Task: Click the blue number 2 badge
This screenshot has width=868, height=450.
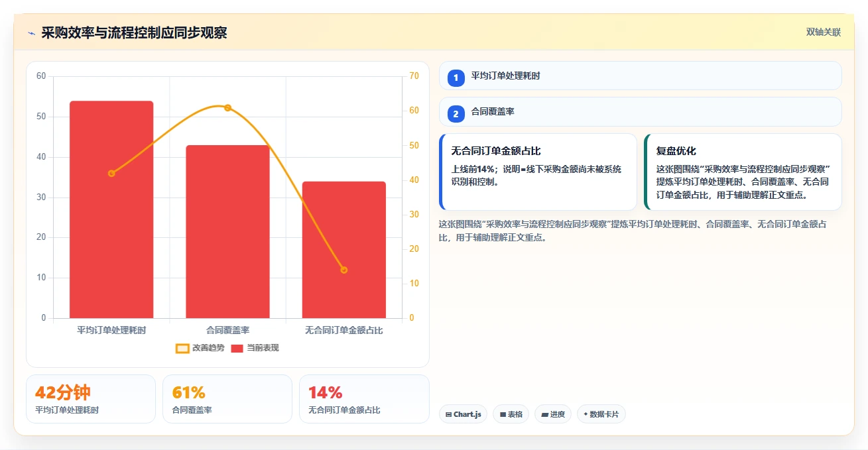Action: pos(456,114)
